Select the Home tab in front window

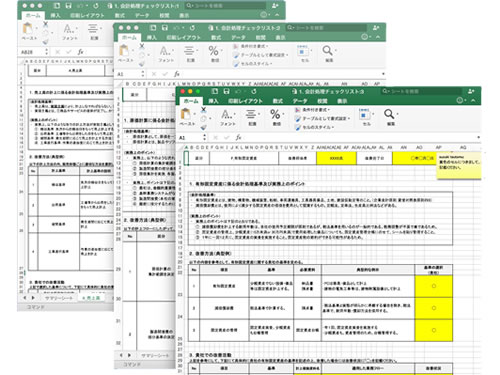191,101
